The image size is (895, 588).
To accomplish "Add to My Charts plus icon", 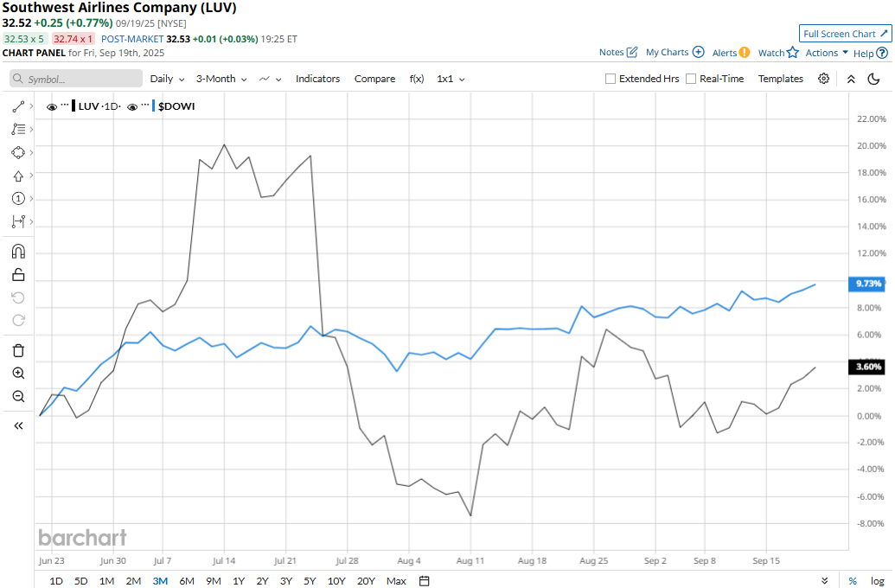I will [698, 52].
